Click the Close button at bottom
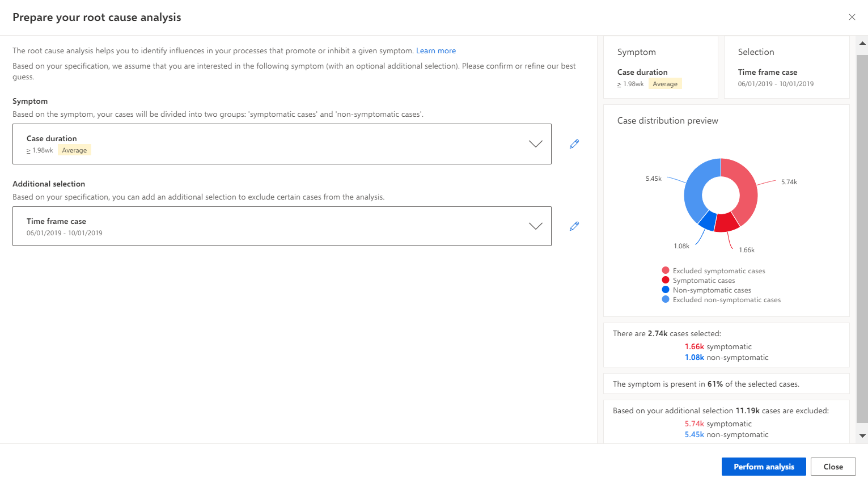The image size is (868, 487). click(833, 467)
